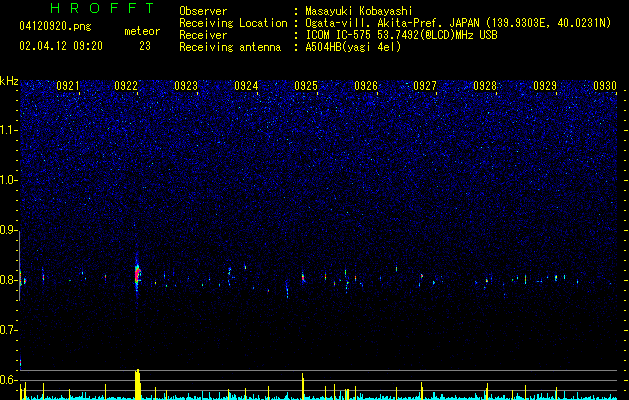Viewport: 629px width, 400px height.
Task: Click the 0929 time marker
Action: click(x=545, y=86)
